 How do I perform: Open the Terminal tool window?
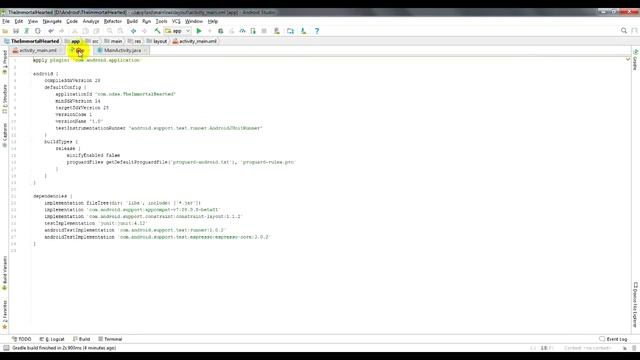(110, 339)
